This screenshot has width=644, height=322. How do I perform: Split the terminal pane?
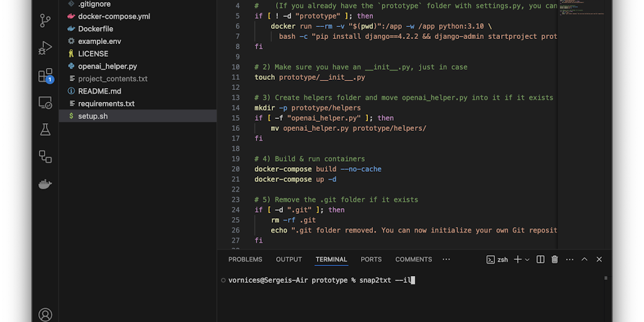coord(540,259)
